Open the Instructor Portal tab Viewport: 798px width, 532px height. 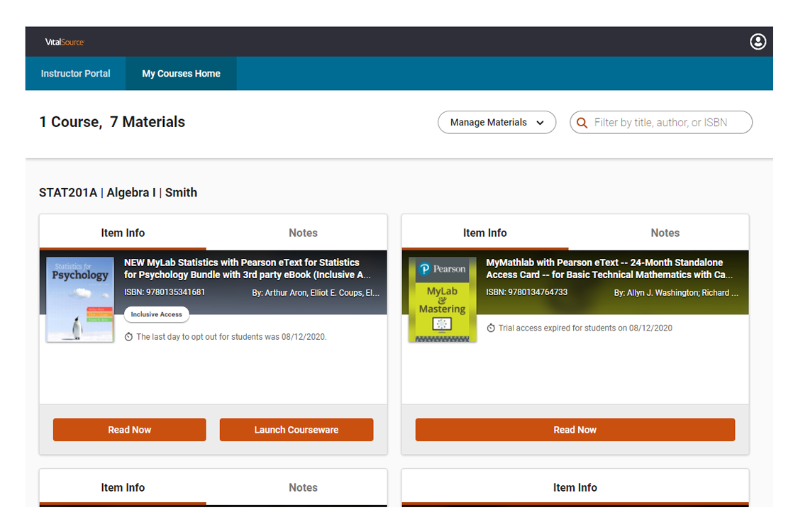75,73
